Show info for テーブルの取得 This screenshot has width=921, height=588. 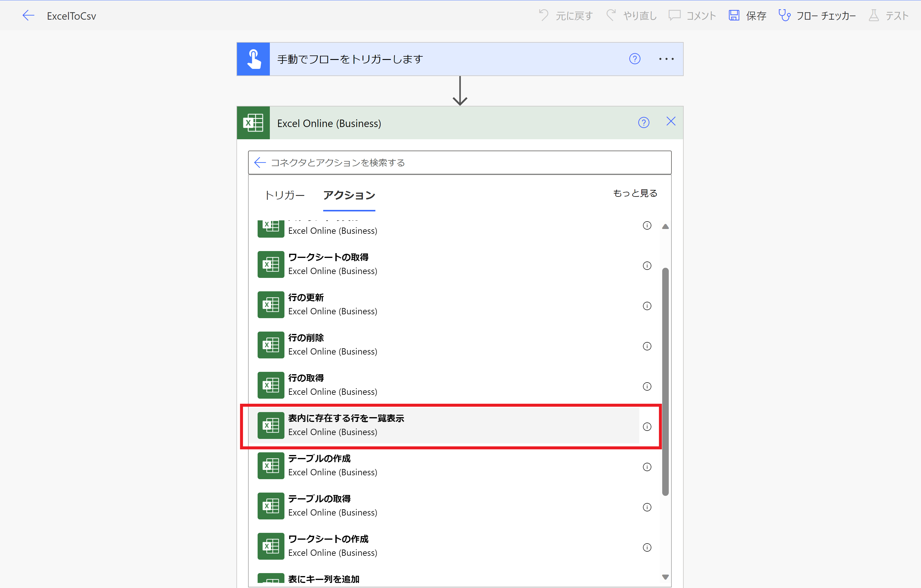point(647,507)
